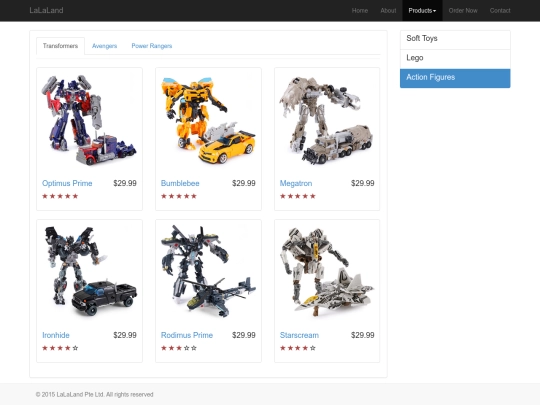Open the Ironhide product link
The width and height of the screenshot is (540, 405).
[56, 335]
